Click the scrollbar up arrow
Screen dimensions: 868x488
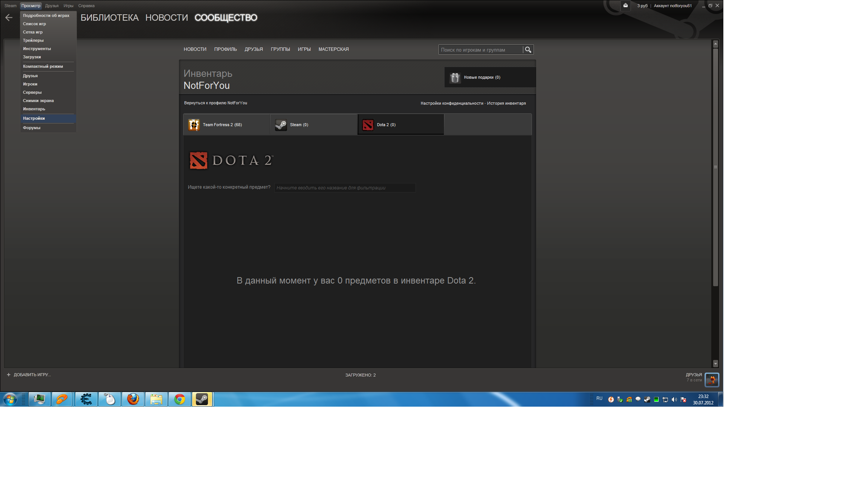[x=715, y=44]
